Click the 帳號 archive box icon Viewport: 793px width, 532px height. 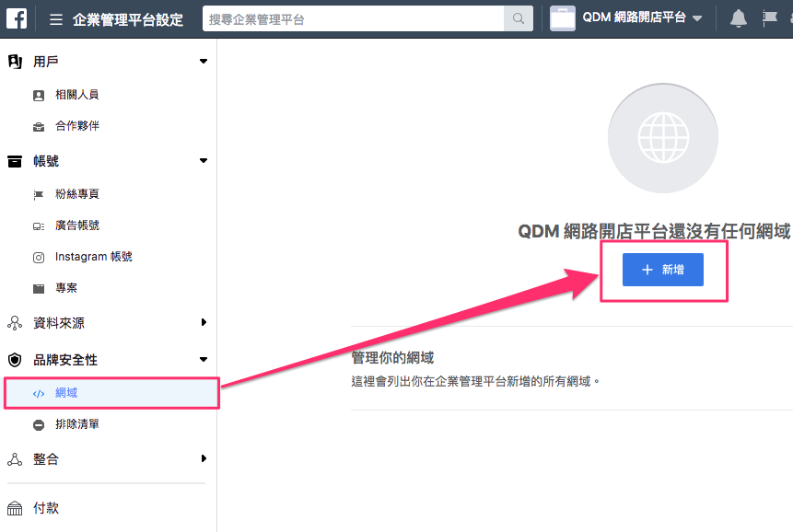pyautogui.click(x=15, y=161)
